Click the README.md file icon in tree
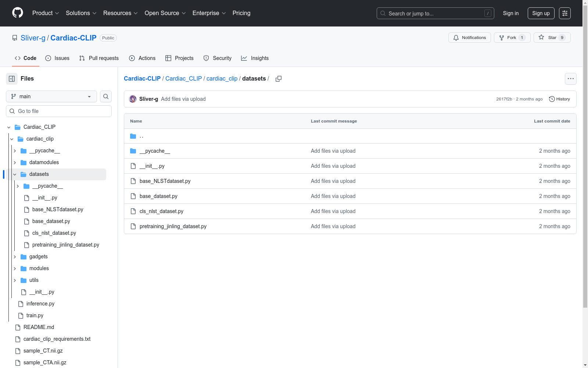This screenshot has height=368, width=588. pos(18,327)
